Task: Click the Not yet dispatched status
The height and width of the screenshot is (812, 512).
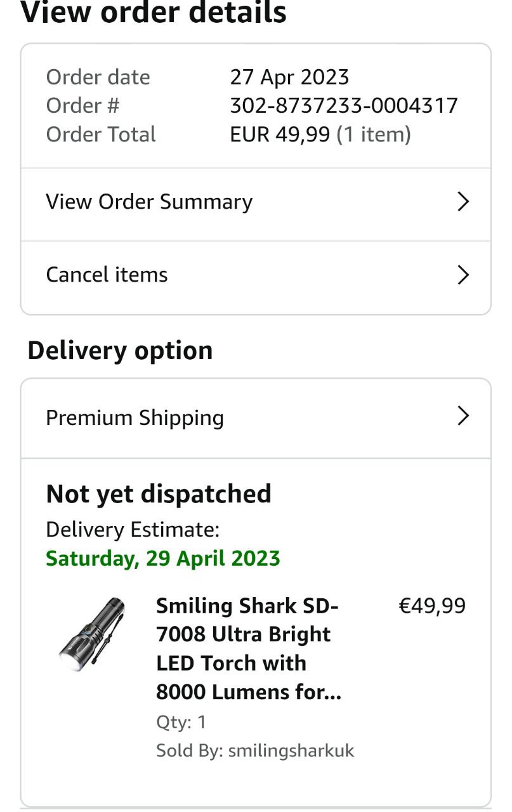Action: 159,494
